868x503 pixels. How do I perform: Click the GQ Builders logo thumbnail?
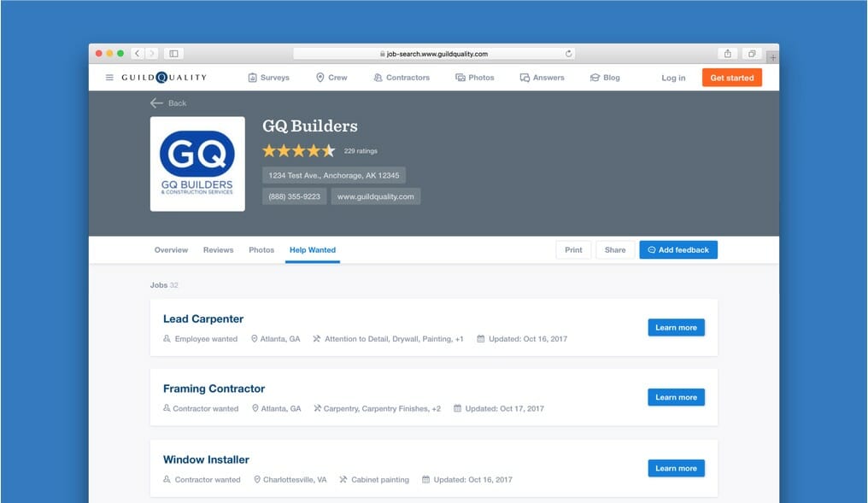[197, 164]
